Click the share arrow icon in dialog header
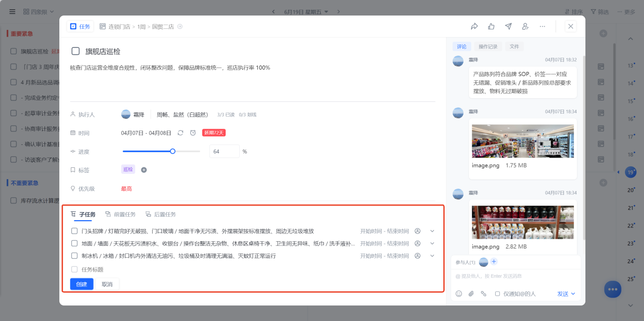Screen dimensions: 644x321 pyautogui.click(x=474, y=26)
